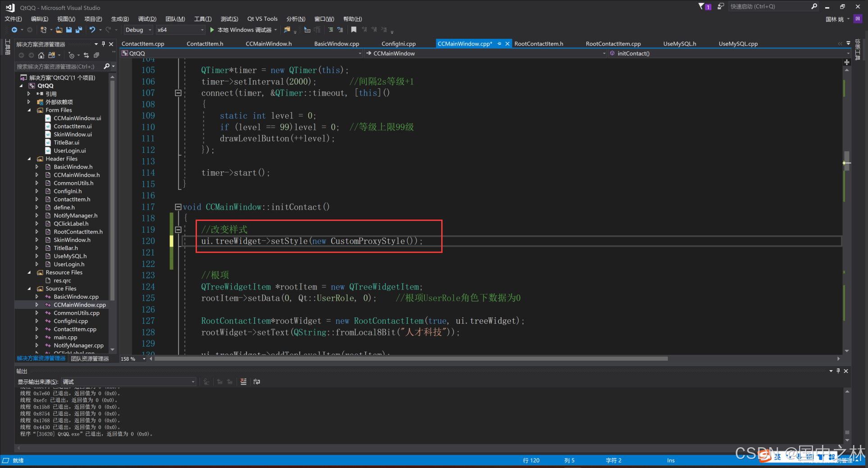The image size is (868, 468).
Task: Open the Qt VS Tools menu
Action: click(262, 19)
